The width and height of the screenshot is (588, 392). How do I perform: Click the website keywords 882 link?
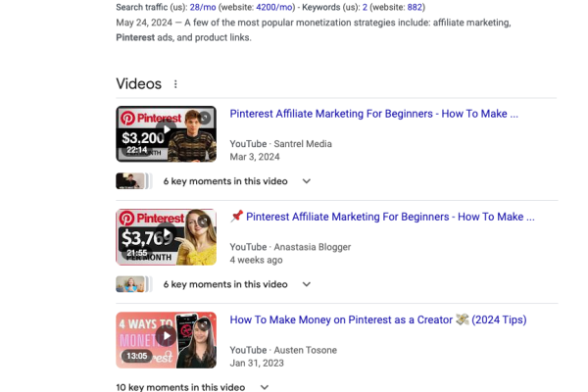[x=415, y=7]
